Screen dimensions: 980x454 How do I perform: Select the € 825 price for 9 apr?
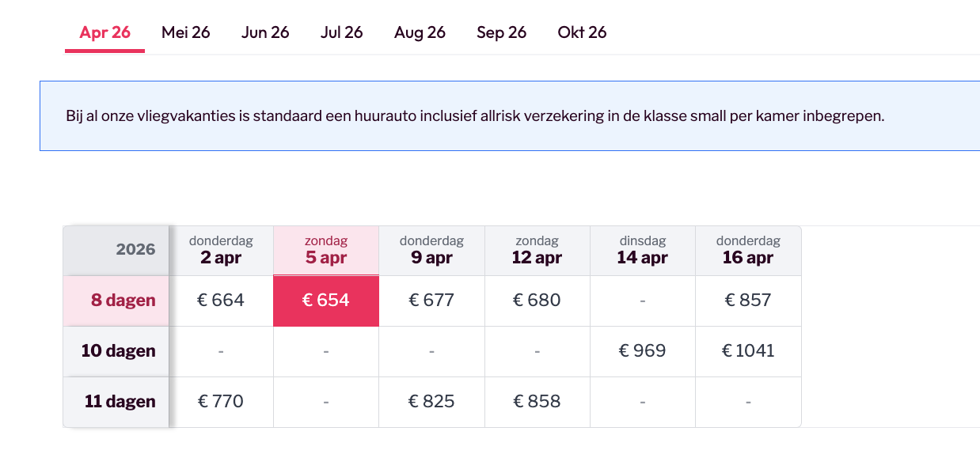pos(431,402)
